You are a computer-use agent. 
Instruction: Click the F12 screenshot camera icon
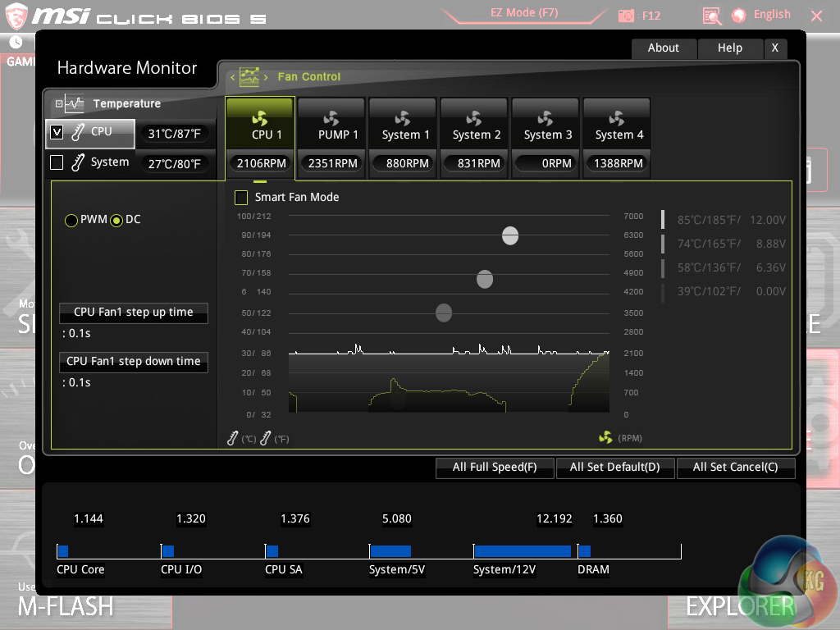tap(626, 16)
